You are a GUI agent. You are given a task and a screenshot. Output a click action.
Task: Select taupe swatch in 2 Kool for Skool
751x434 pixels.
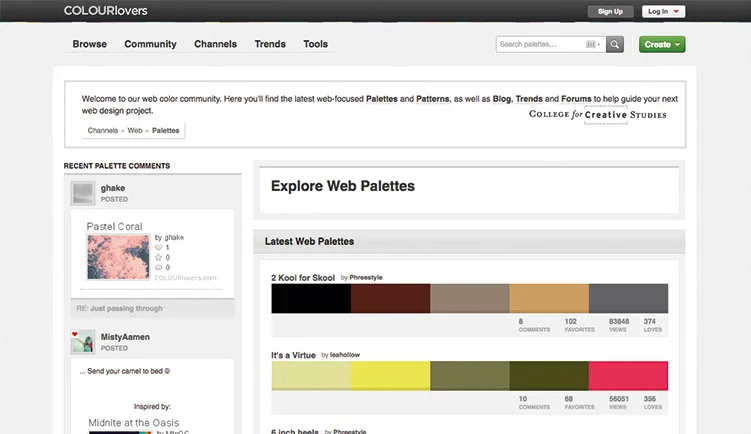point(470,298)
